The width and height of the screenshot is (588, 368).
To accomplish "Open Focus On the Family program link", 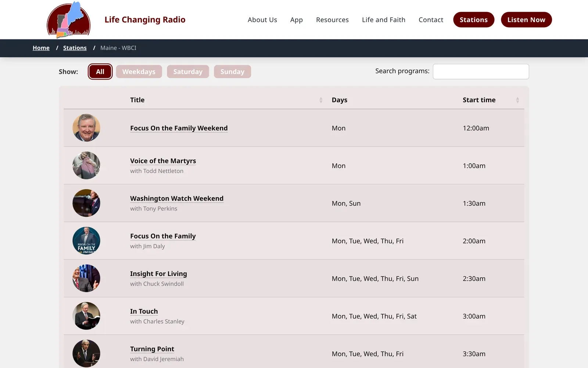I will tap(163, 236).
